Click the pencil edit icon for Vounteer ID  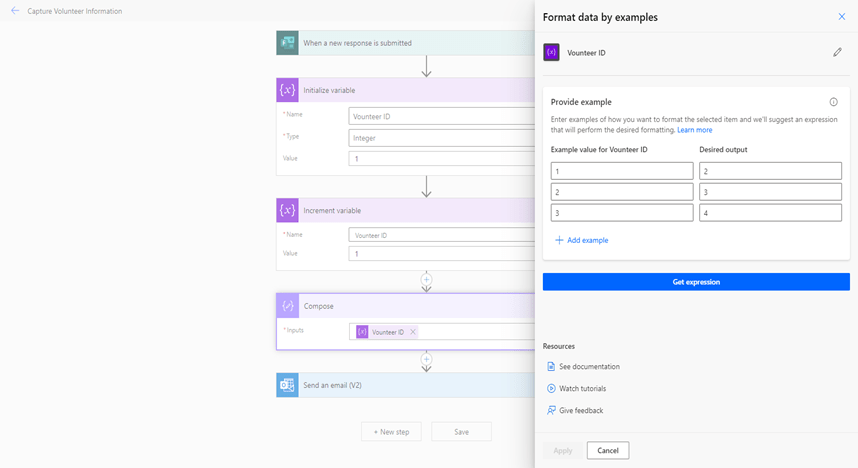837,52
